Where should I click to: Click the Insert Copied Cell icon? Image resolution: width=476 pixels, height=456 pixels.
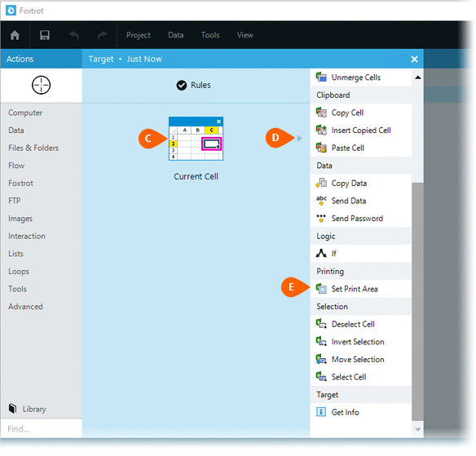click(x=321, y=130)
